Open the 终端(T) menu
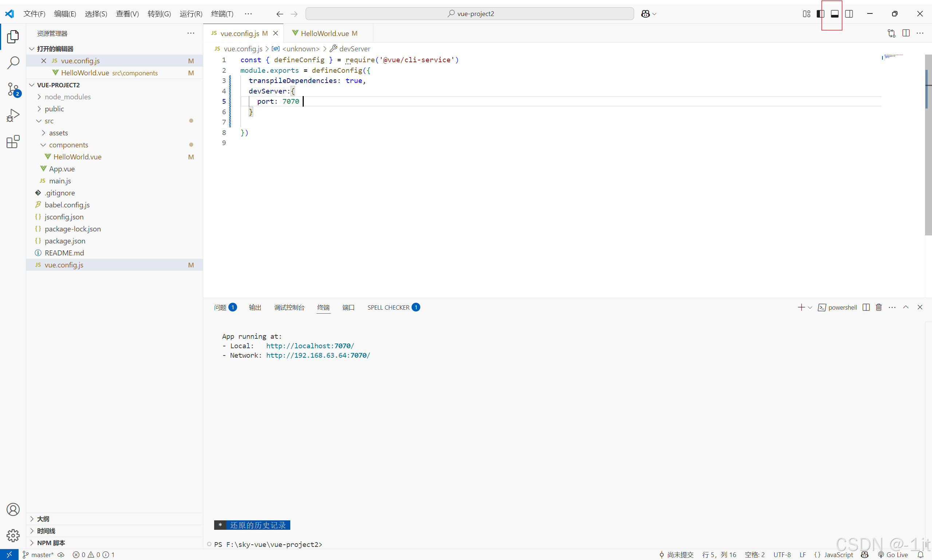 (x=222, y=14)
